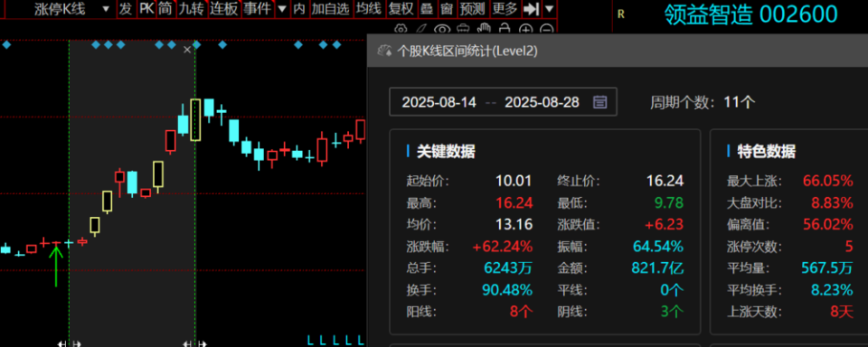Toggle the eye visibility icon
The width and height of the screenshot is (868, 347).
point(442,29)
